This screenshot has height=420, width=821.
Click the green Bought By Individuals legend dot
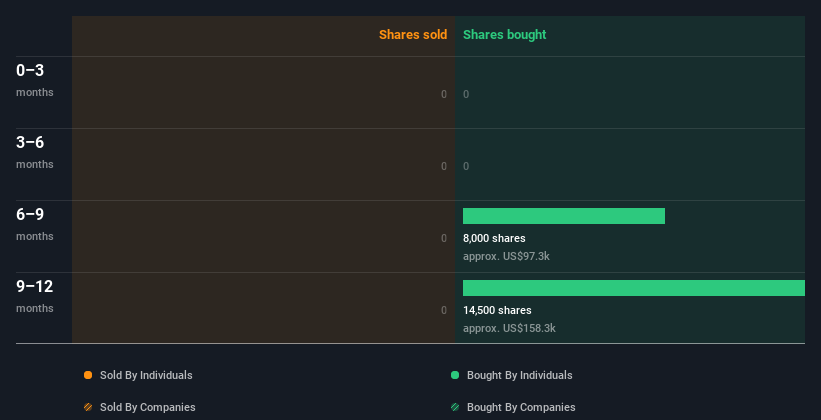[x=455, y=375]
